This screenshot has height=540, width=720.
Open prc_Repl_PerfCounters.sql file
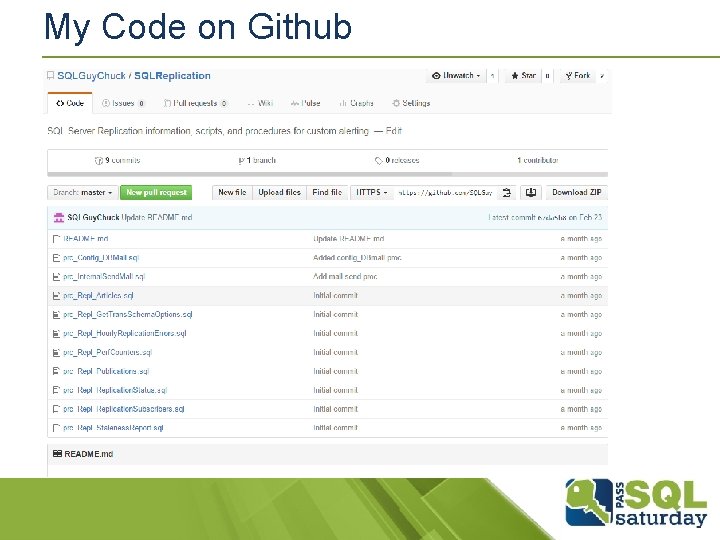click(107, 352)
